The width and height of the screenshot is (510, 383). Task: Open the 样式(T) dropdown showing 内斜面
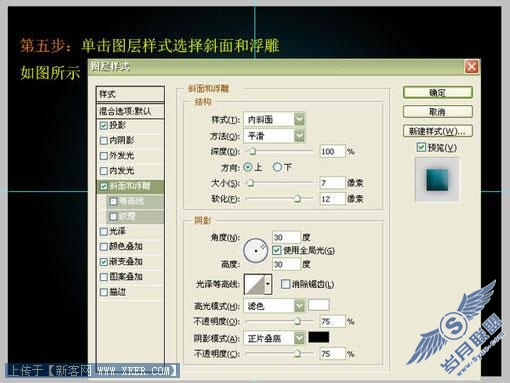click(274, 119)
